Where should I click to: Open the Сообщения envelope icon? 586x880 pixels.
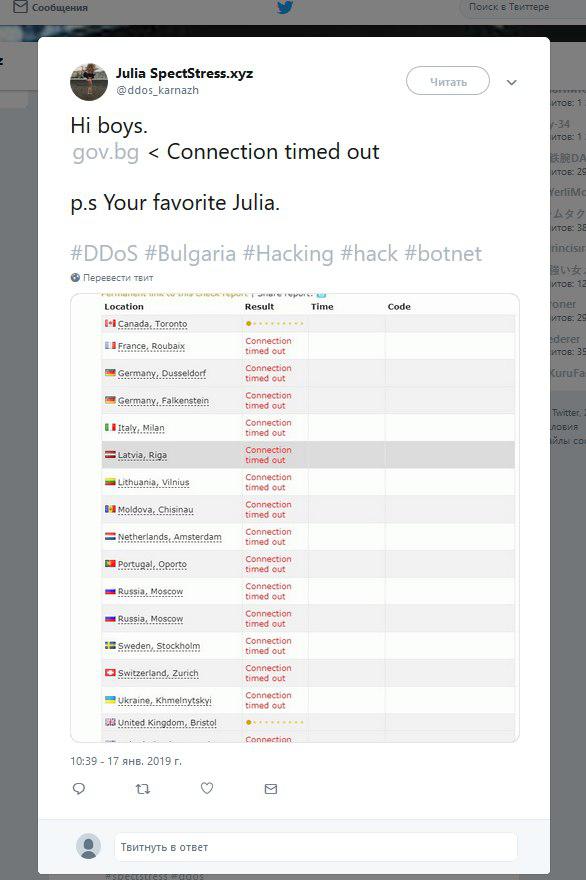tap(20, 7)
